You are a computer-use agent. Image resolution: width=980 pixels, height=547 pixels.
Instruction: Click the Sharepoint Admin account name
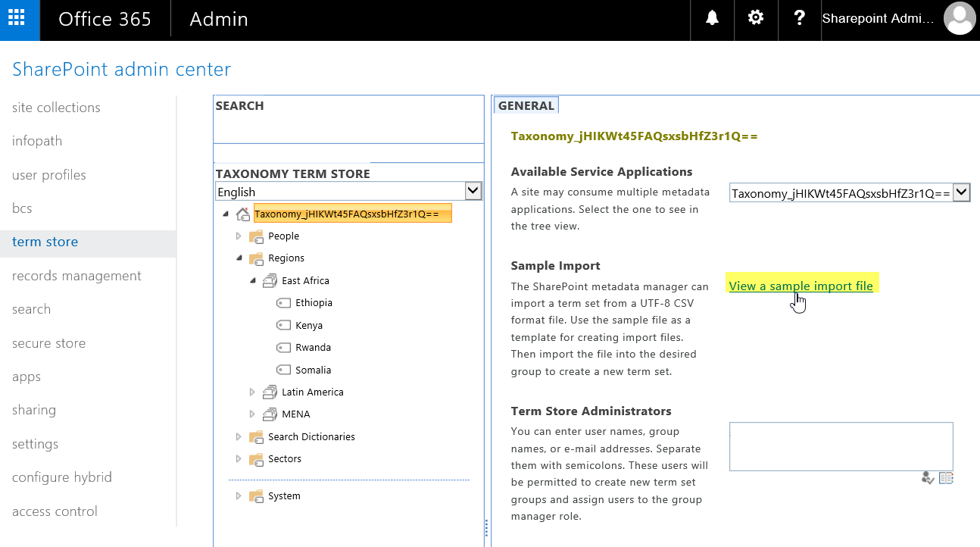click(879, 19)
